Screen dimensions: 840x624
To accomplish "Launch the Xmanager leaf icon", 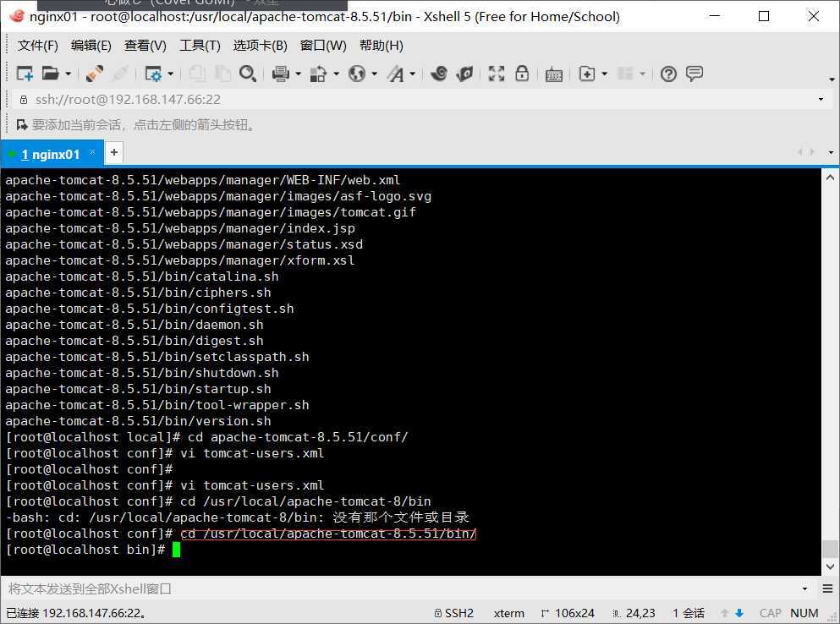I will [x=464, y=74].
